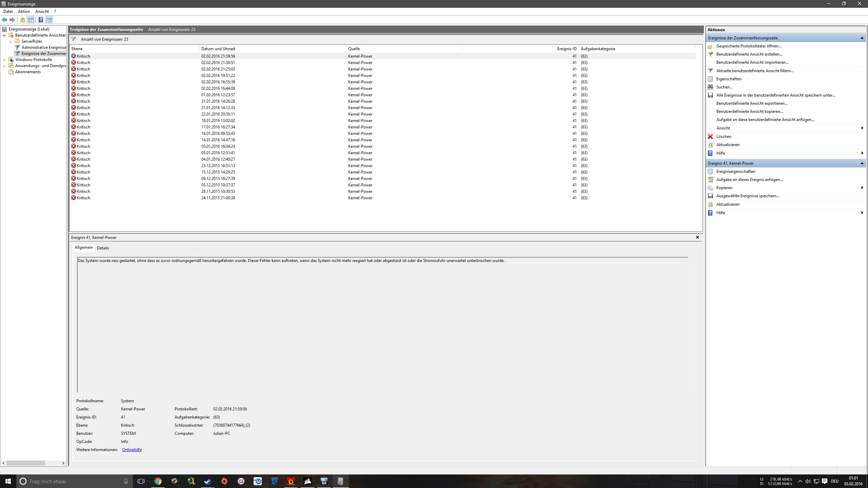
Task: Switch to the Details tab
Action: 103,248
